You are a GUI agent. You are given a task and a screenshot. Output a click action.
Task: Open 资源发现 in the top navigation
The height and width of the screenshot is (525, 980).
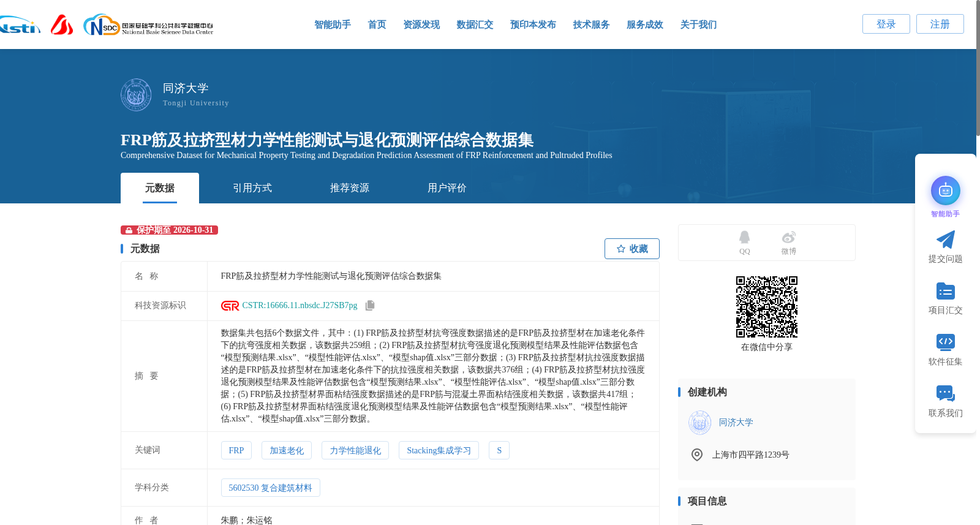point(421,25)
